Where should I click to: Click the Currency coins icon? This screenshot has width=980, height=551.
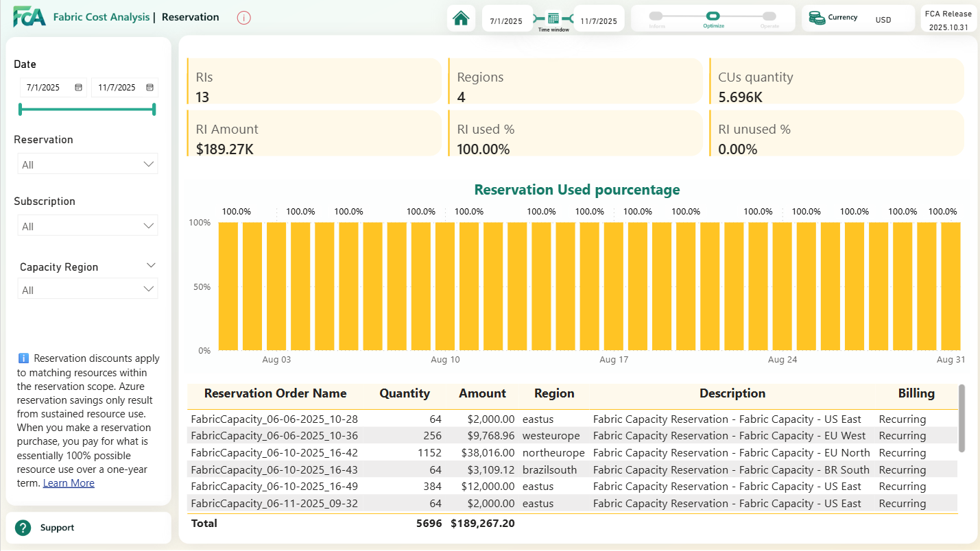tap(817, 19)
